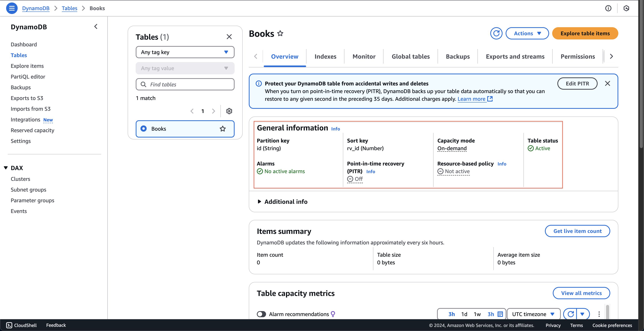
Task: Go to next page of tables
Action: pyautogui.click(x=213, y=111)
